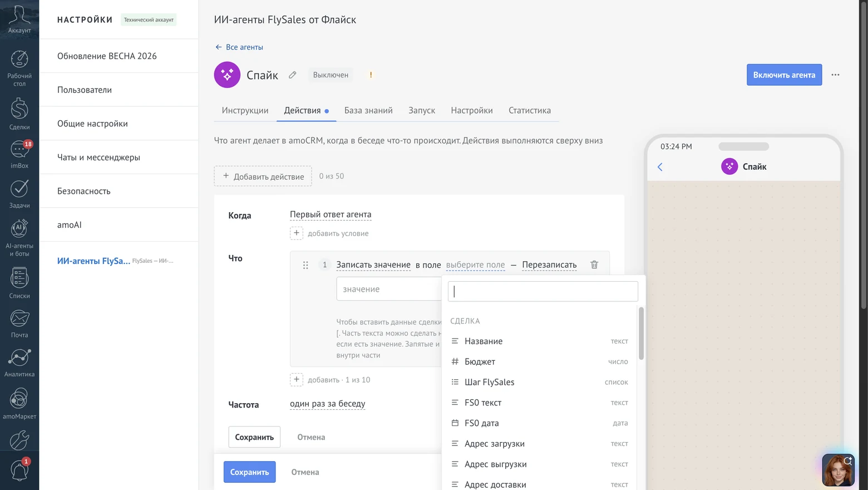Image resolution: width=868 pixels, height=490 pixels.
Task: Open Списки sidebar icon
Action: click(x=19, y=283)
